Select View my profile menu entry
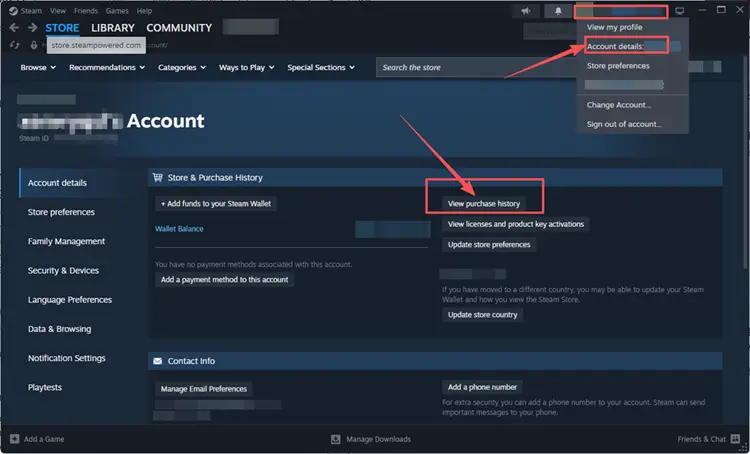Viewport: 750px width, 454px height. [615, 27]
